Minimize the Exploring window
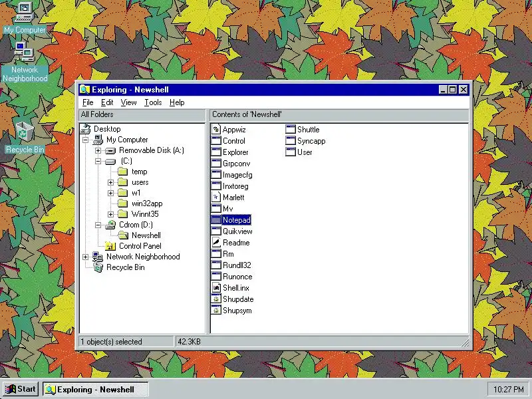Image resolution: width=532 pixels, height=399 pixels. tap(443, 90)
